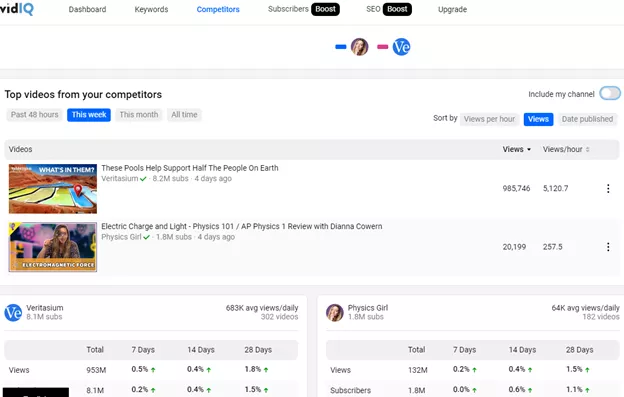
Task: Select This week filter
Action: 89,115
